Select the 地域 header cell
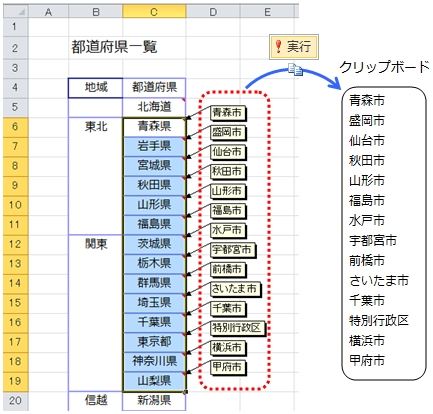 tap(96, 88)
